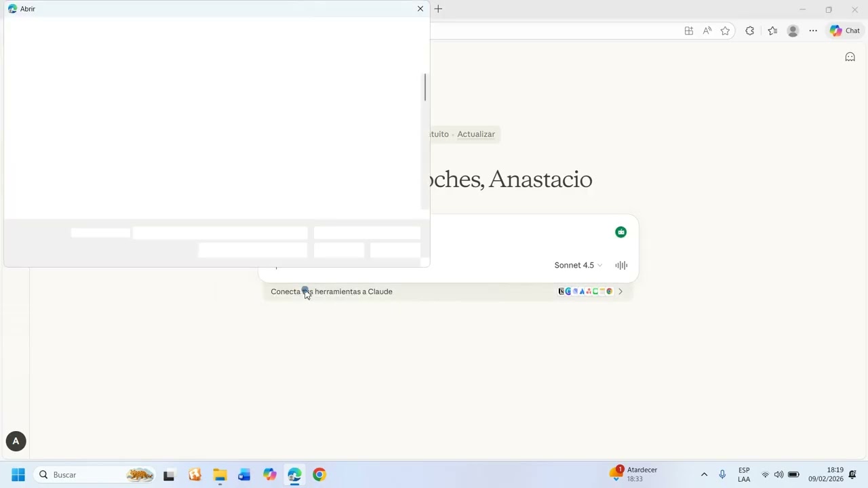This screenshot has height=488, width=868.
Task: Open the Atardecer weather widget
Action: [634, 474]
